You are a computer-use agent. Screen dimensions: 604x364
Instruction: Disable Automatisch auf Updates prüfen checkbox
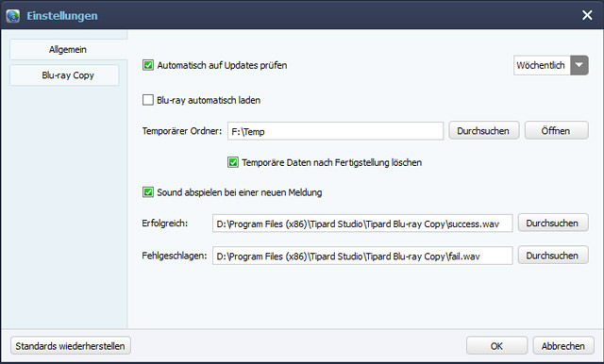tap(148, 65)
